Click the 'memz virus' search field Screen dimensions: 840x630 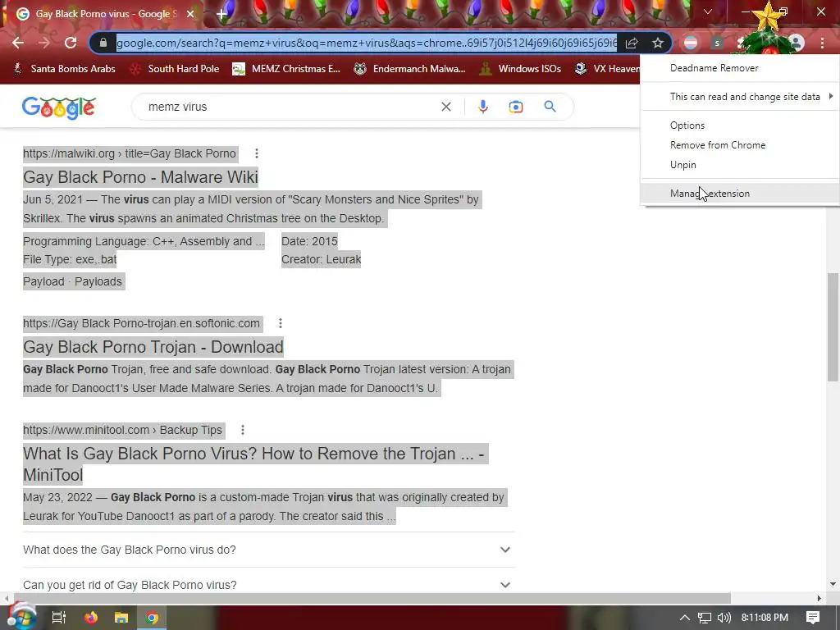point(290,107)
